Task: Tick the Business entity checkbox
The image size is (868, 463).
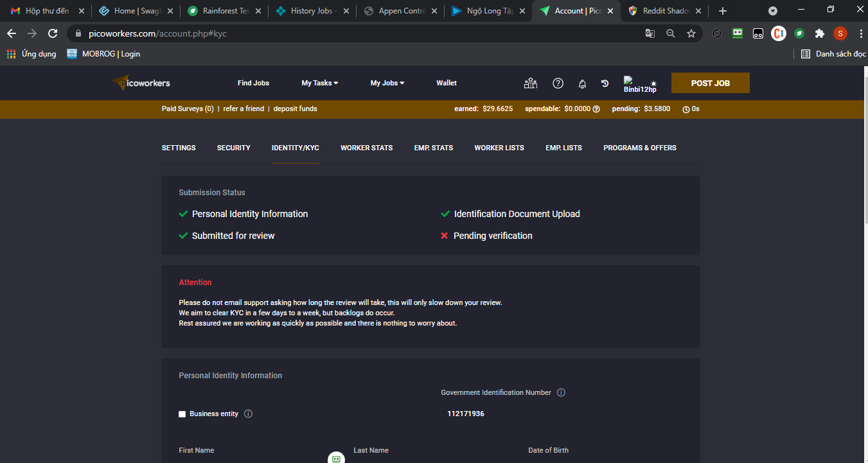Action: pyautogui.click(x=182, y=414)
